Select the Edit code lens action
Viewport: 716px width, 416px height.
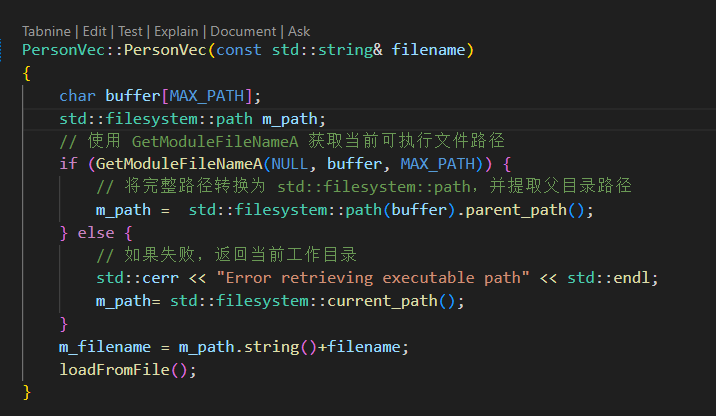click(95, 32)
